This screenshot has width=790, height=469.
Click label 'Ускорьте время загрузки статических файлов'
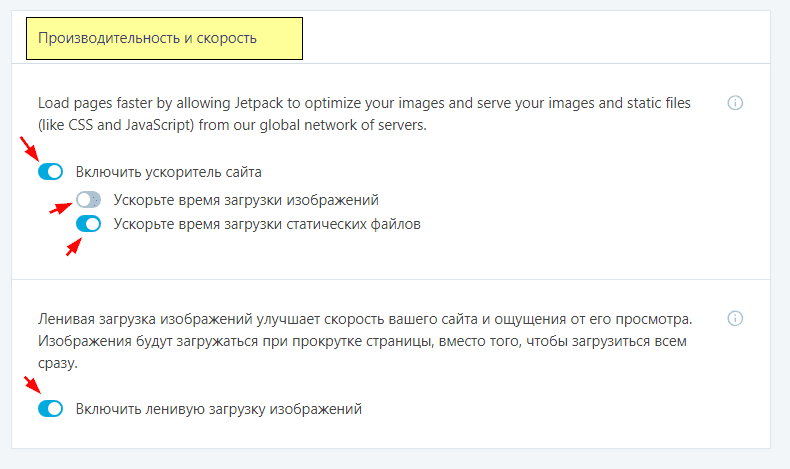pos(267,224)
